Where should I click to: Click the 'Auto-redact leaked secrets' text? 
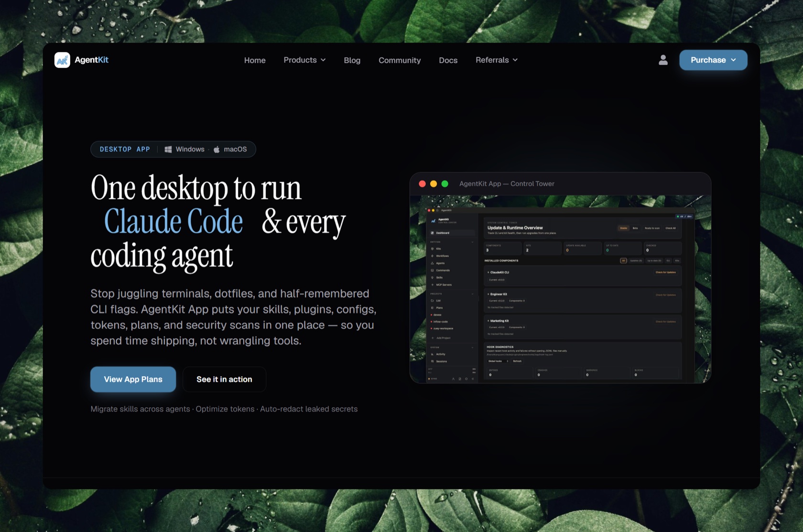pyautogui.click(x=309, y=409)
